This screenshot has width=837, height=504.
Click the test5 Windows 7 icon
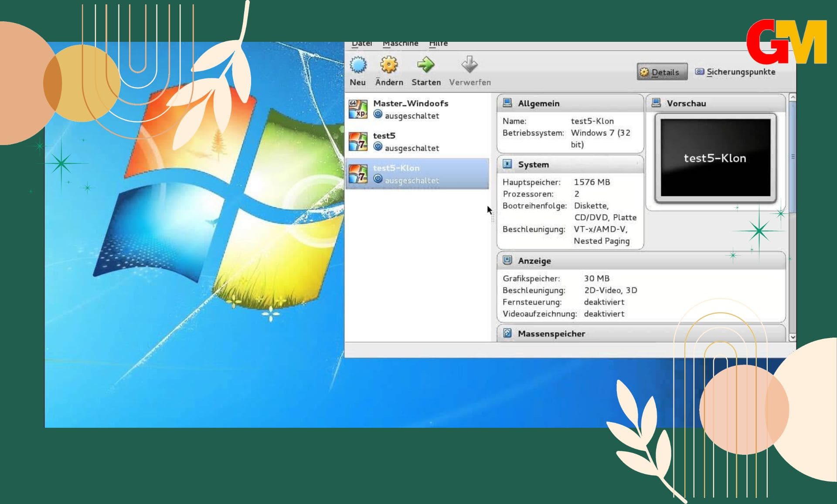pos(358,142)
